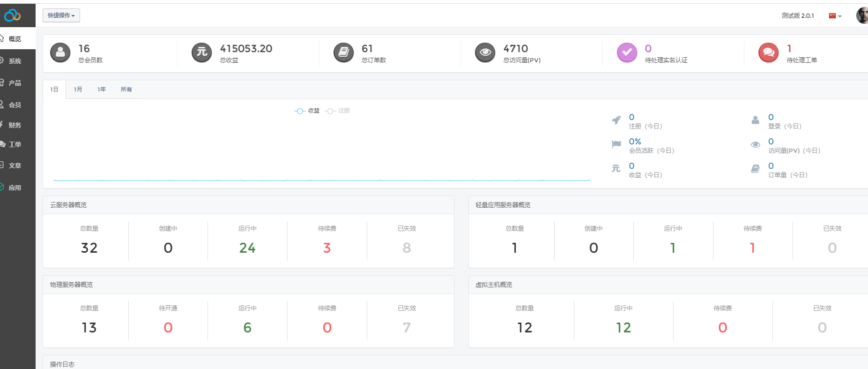Click the physical server 总数量 value 13
Image resolution: width=868 pixels, height=369 pixels.
coord(89,327)
